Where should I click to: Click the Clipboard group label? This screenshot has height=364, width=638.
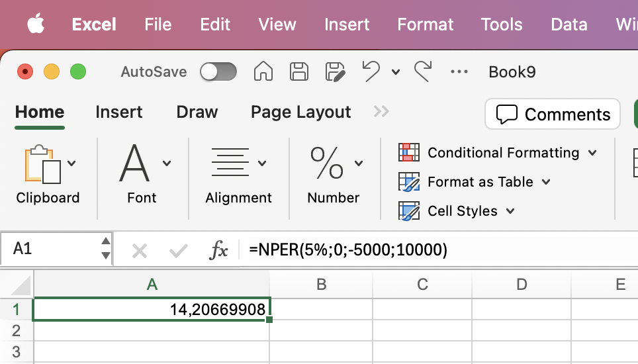click(x=48, y=198)
